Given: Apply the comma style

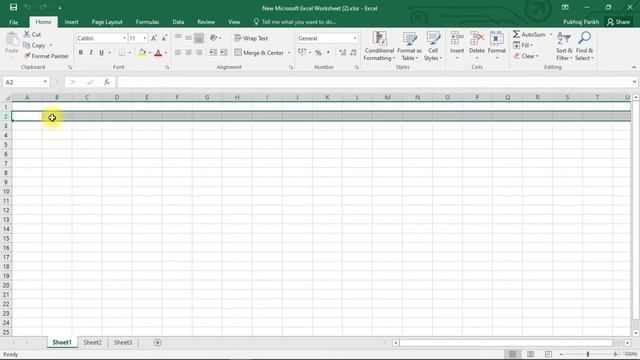Looking at the screenshot, I should coord(328,53).
